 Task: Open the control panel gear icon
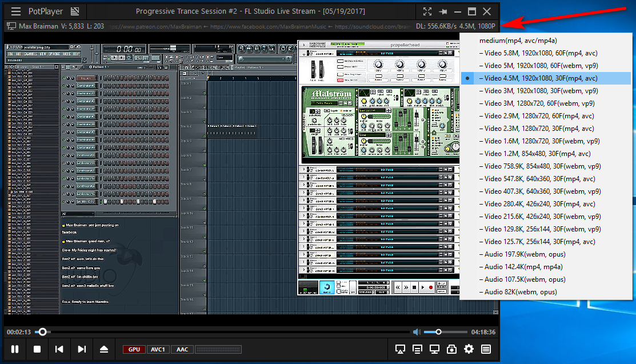pos(469,349)
